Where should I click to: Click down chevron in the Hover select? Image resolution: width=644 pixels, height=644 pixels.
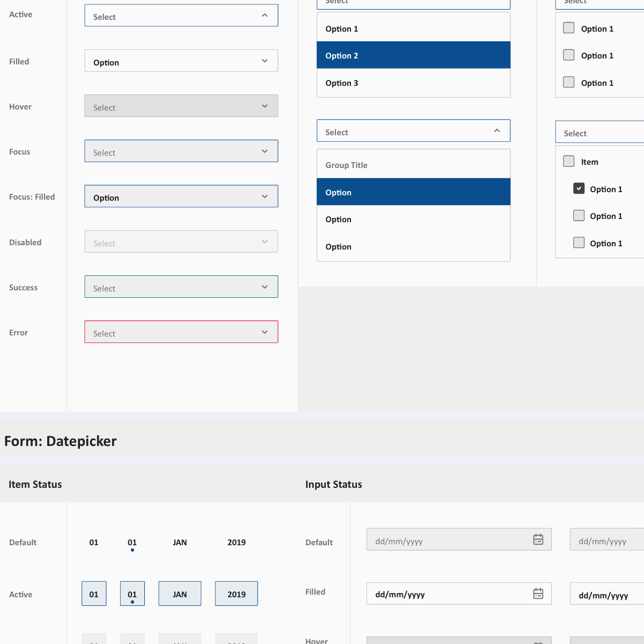(265, 106)
